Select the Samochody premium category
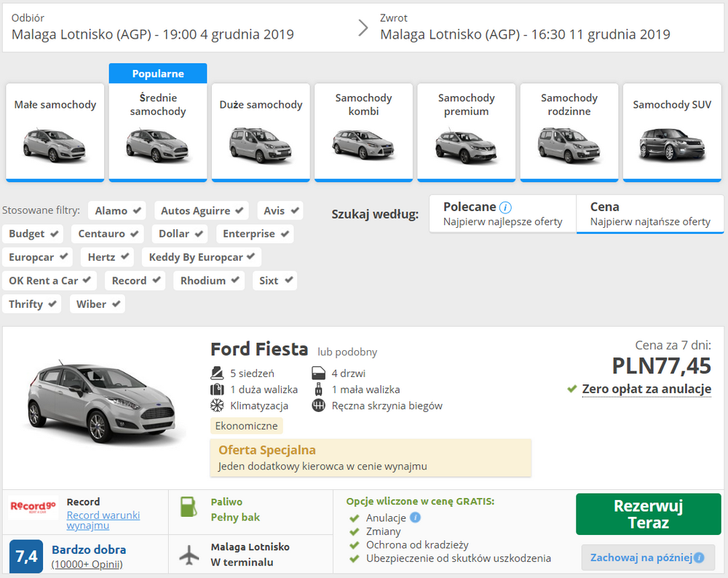The image size is (728, 578). tap(466, 132)
